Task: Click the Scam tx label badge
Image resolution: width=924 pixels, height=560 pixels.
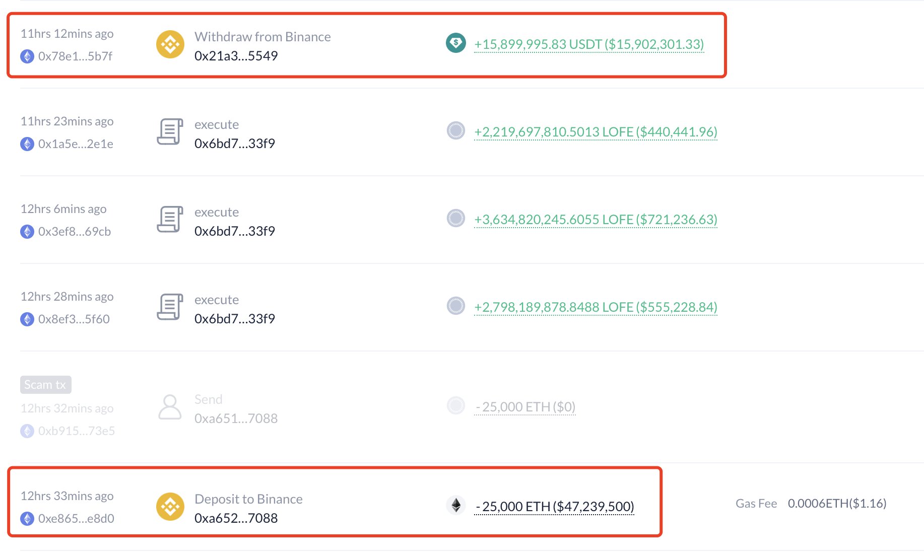Action: point(45,385)
